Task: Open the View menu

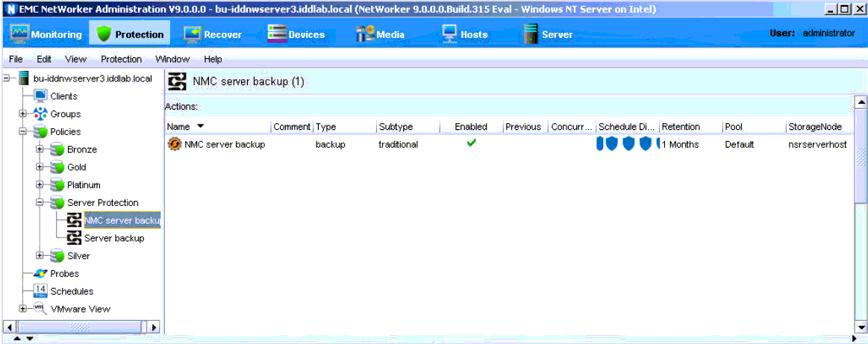Action: click(x=75, y=59)
